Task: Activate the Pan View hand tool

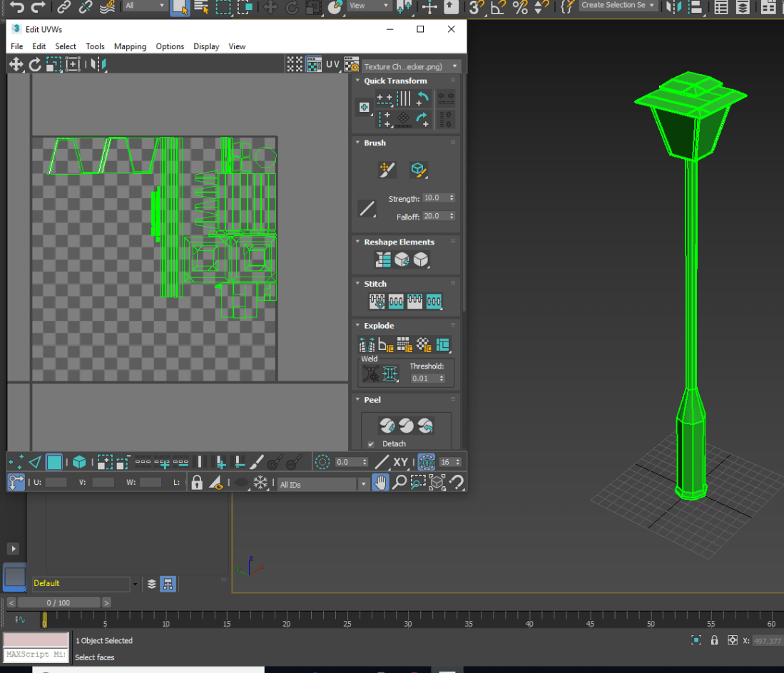Action: pyautogui.click(x=381, y=483)
